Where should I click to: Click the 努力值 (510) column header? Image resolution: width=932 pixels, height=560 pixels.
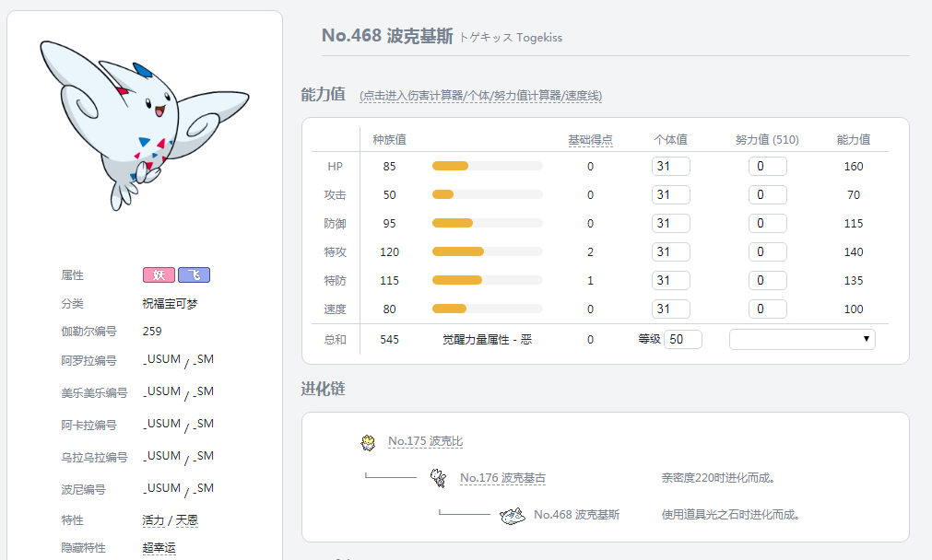[767, 140]
